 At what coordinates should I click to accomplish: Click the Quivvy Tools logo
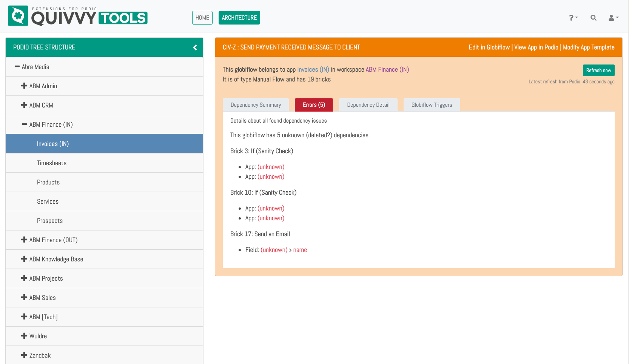(77, 16)
